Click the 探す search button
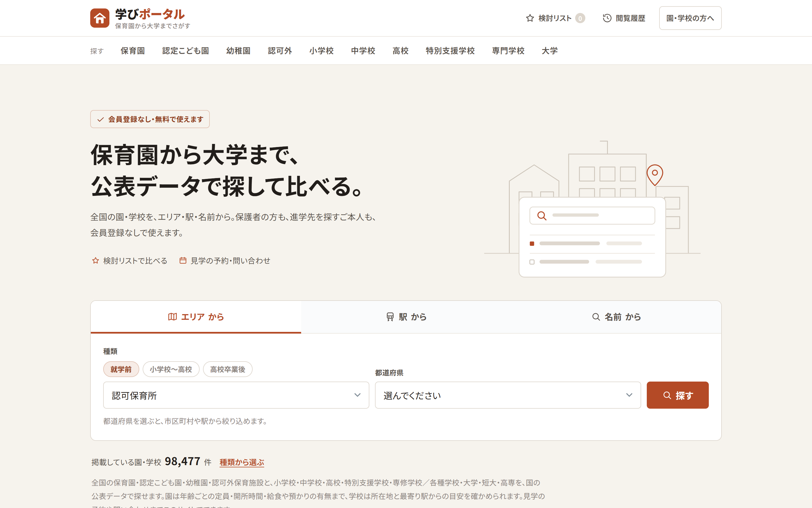812x508 pixels. 678,395
